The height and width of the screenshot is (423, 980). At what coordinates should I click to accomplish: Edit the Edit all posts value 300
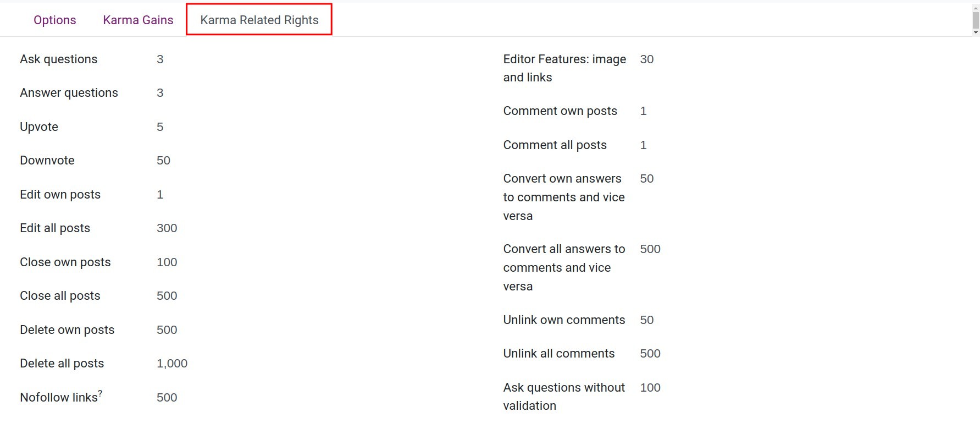(x=167, y=228)
